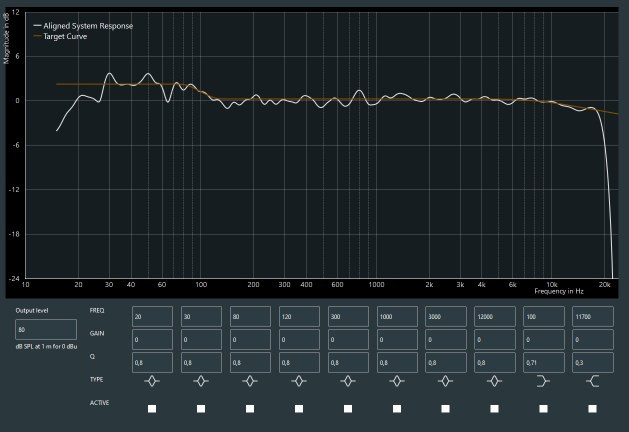The image size is (629, 432).
Task: Click the Q field showing 0,3
Action: [592, 362]
